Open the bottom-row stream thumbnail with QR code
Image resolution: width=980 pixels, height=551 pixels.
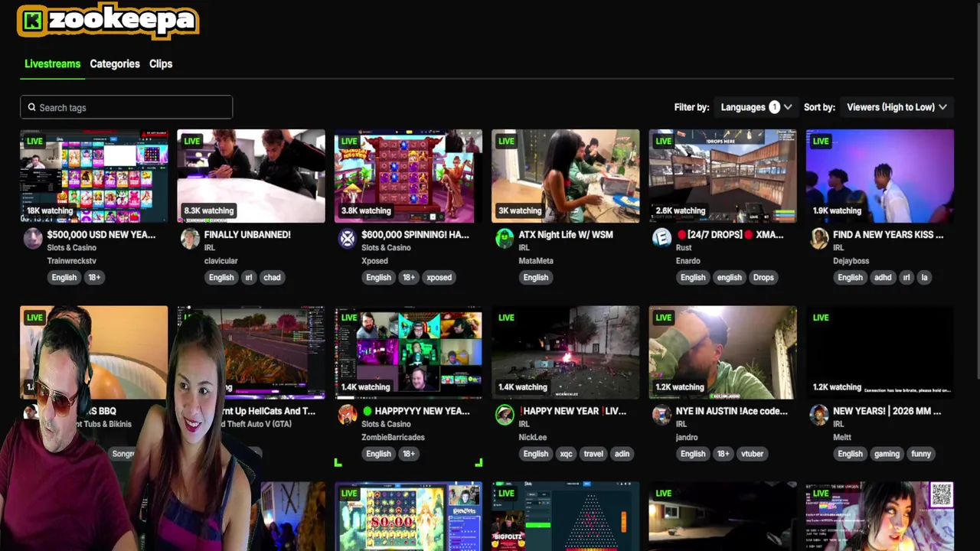point(880,516)
